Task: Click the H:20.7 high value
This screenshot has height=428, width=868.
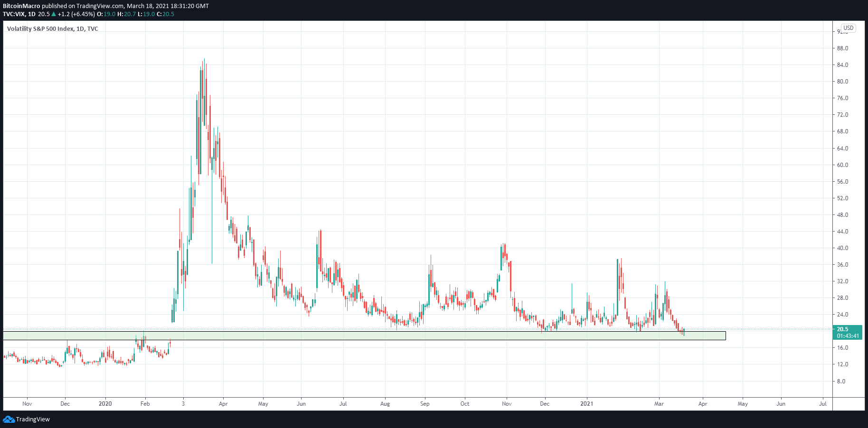Action: click(x=127, y=14)
